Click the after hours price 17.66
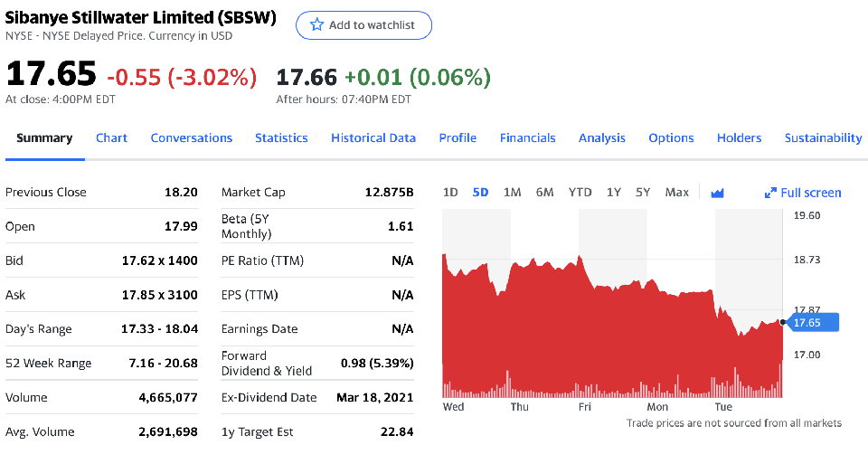The image size is (868, 464). click(307, 77)
